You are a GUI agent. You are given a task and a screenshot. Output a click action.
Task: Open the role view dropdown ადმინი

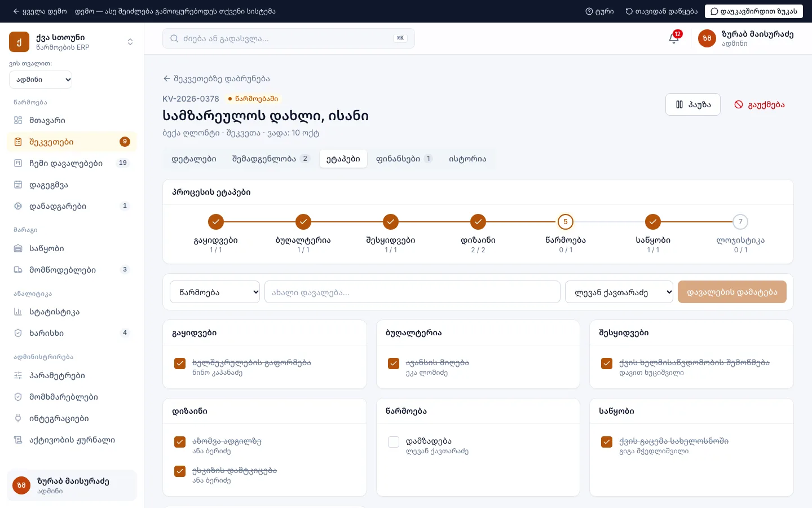(41, 80)
